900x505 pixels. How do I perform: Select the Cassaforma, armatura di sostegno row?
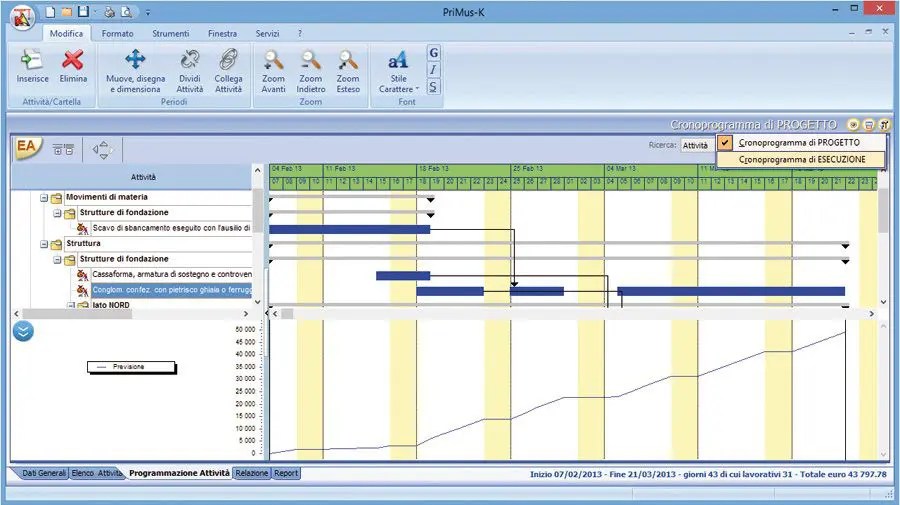coord(172,274)
